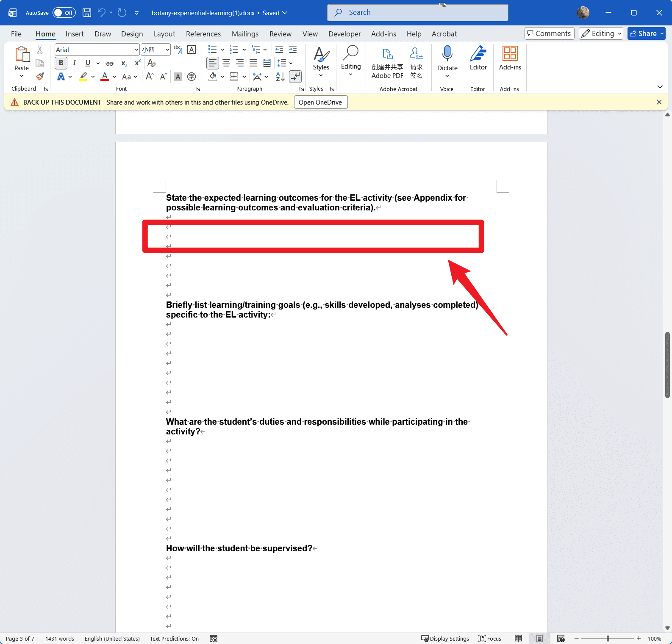Switch to the Insert tab
Screen dimensions: 672x644
tap(75, 34)
